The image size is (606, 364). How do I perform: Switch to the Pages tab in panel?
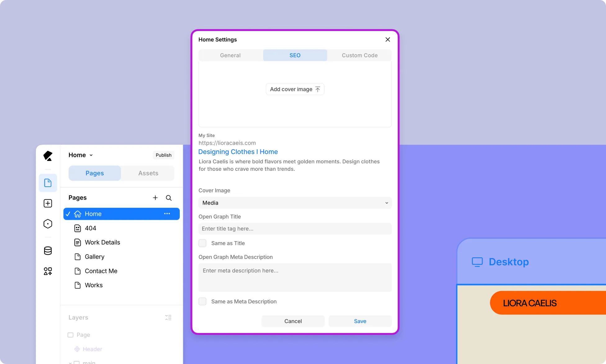95,173
